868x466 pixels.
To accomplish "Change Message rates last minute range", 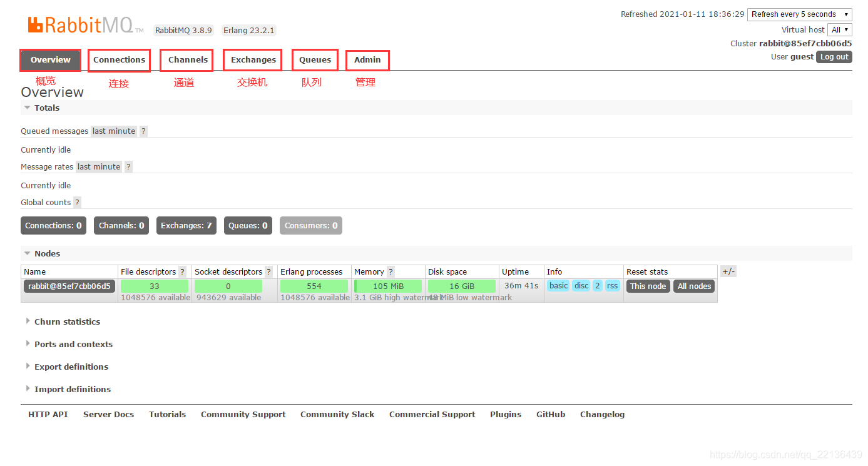I will [x=99, y=167].
